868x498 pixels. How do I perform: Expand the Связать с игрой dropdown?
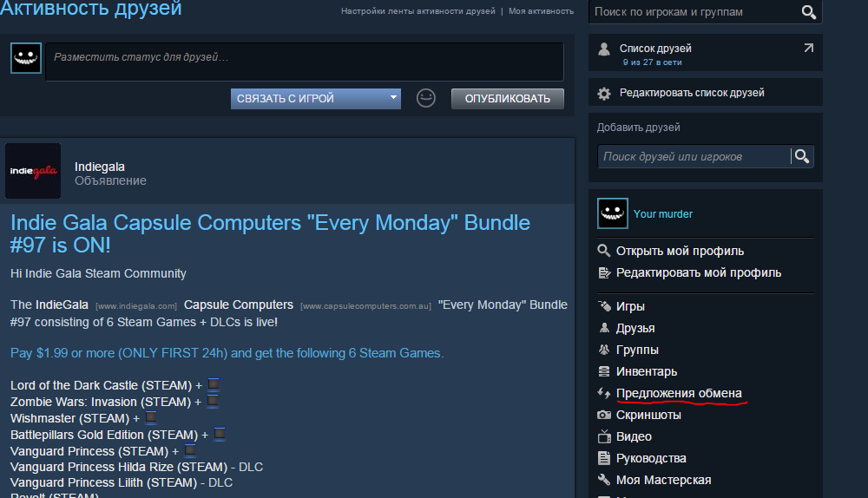click(316, 99)
